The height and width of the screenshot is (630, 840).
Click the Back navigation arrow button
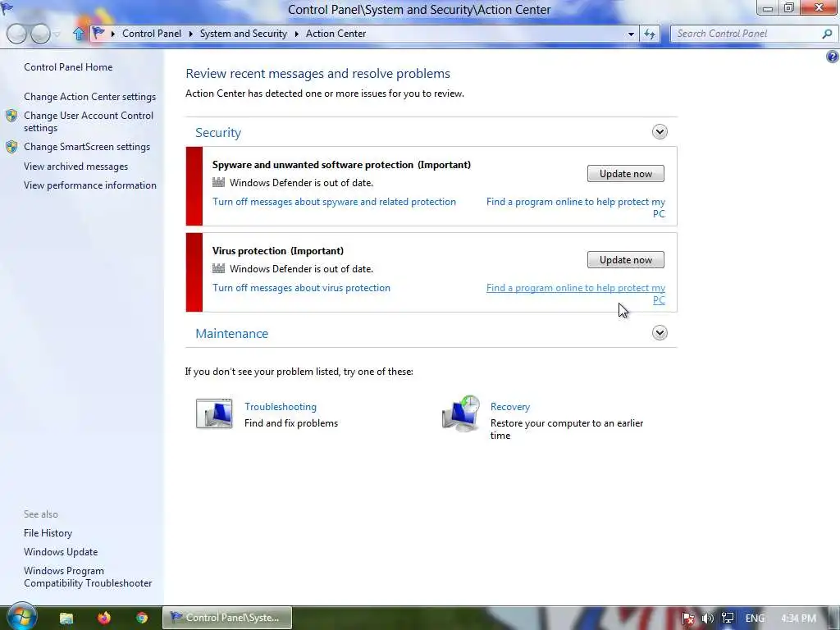[x=16, y=34]
